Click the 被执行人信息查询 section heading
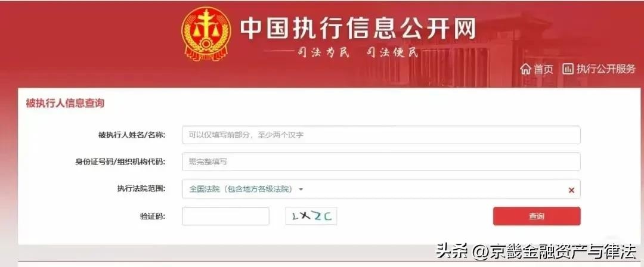Viewport: 644px width, 267px height. tap(66, 103)
